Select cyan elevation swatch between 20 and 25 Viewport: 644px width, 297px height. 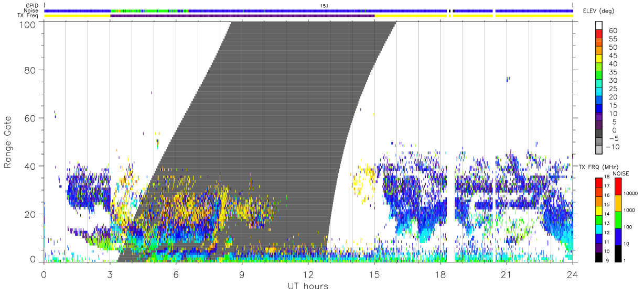tap(599, 93)
